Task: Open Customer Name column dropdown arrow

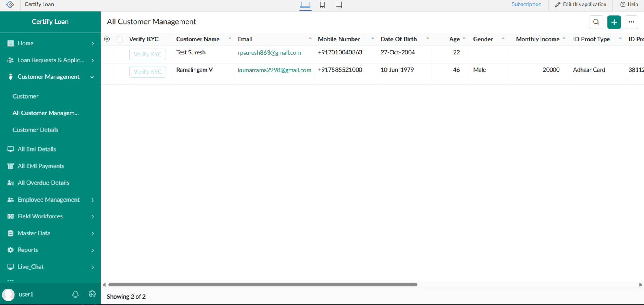Action: [230, 39]
